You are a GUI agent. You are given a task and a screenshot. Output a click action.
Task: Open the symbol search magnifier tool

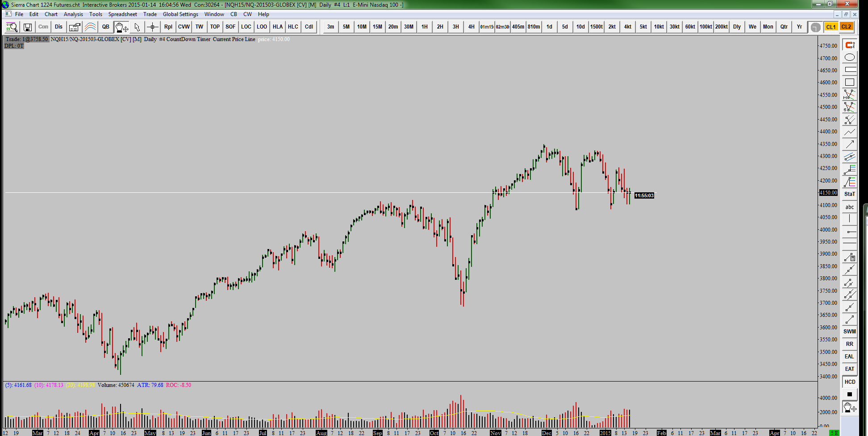(12, 27)
